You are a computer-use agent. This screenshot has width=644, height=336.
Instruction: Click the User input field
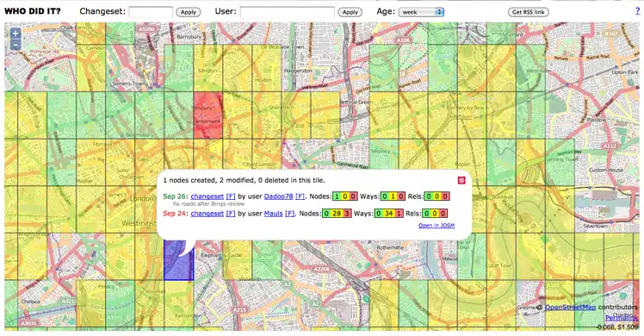coord(287,12)
